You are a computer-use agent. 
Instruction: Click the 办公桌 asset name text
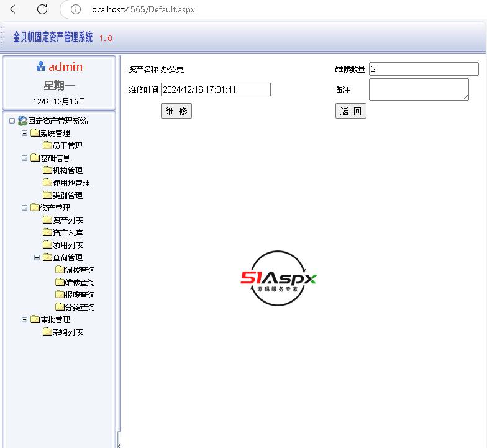[x=172, y=70]
